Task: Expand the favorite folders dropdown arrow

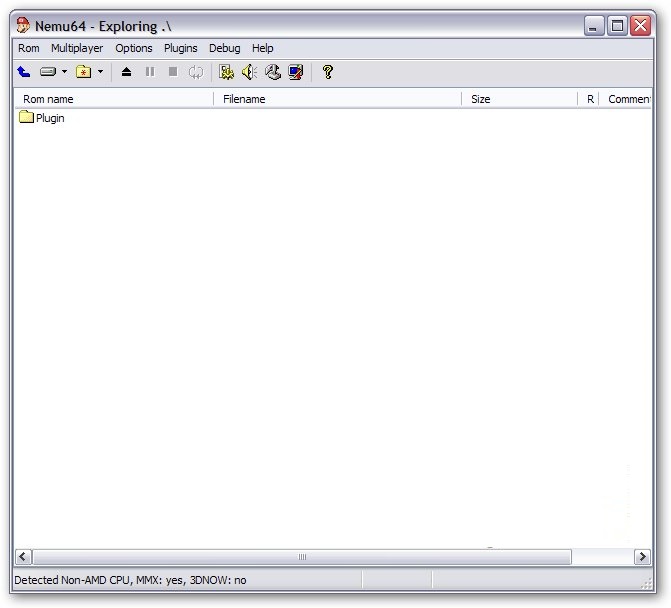Action: click(x=100, y=72)
